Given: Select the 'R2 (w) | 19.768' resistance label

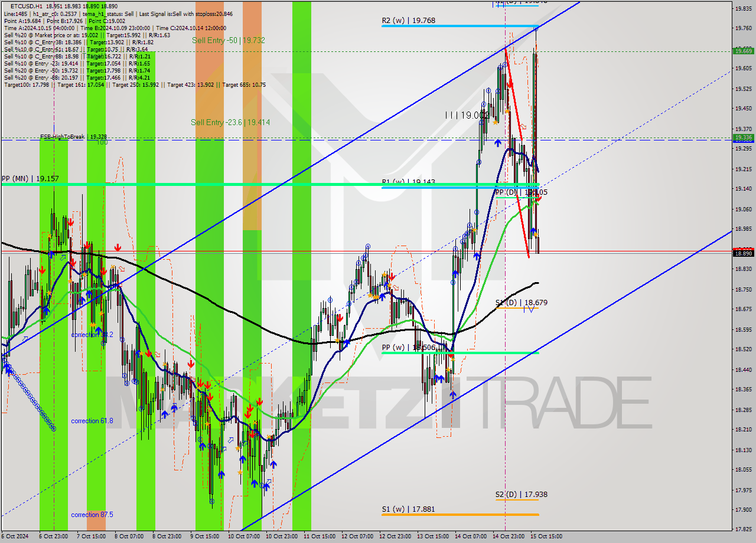Looking at the screenshot, I should tap(408, 20).
